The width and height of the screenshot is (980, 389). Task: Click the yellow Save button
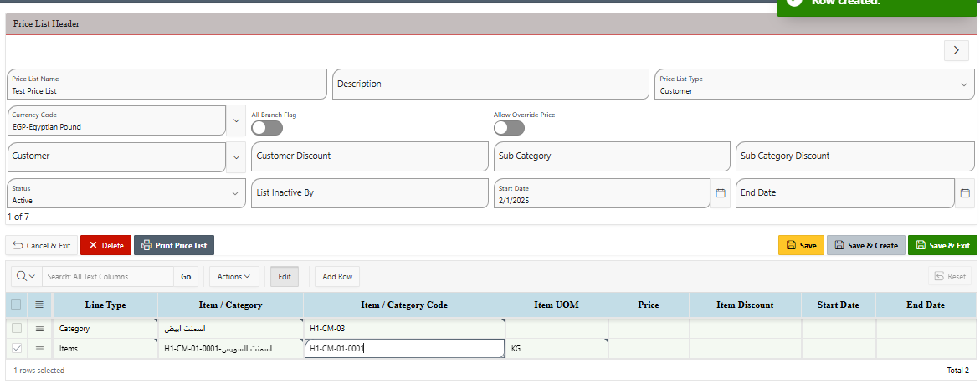(801, 245)
